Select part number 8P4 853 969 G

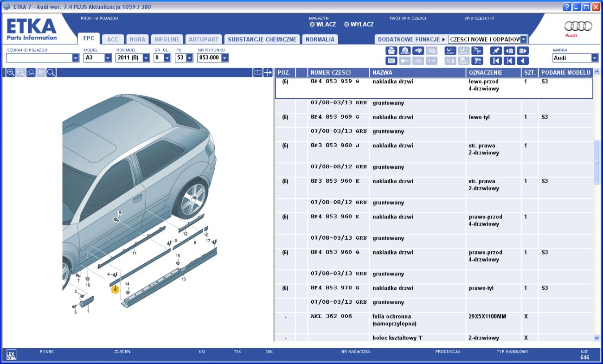point(335,117)
